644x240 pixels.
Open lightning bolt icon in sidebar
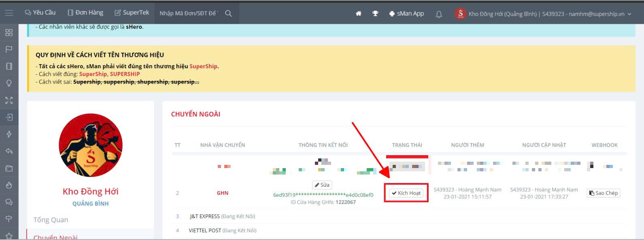coord(9,134)
